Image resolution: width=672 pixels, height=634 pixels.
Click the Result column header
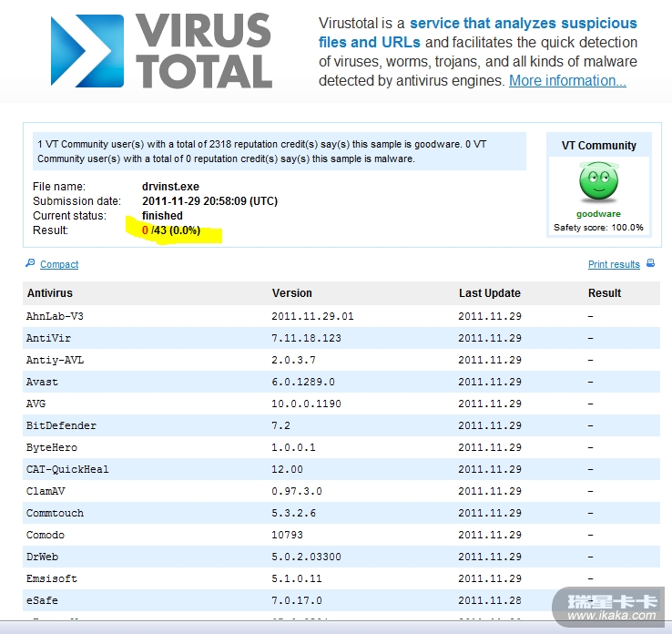coord(605,293)
